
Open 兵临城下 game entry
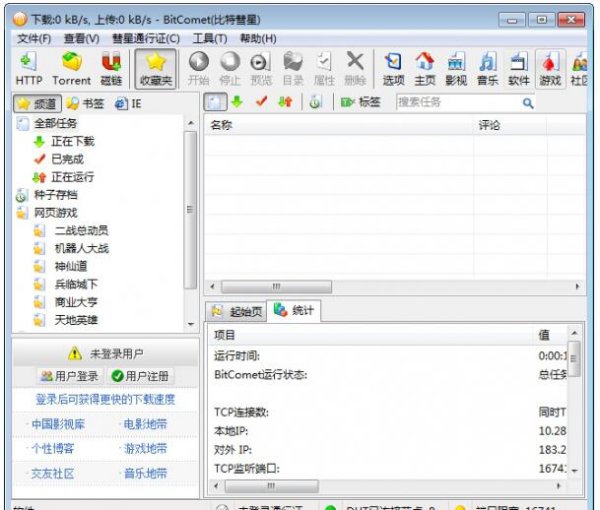coord(76,284)
